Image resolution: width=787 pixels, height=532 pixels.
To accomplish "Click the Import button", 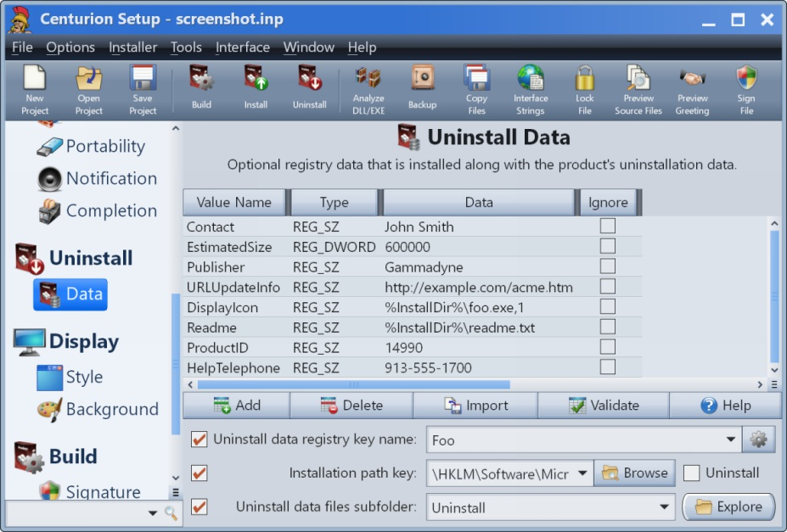I will tap(475, 405).
